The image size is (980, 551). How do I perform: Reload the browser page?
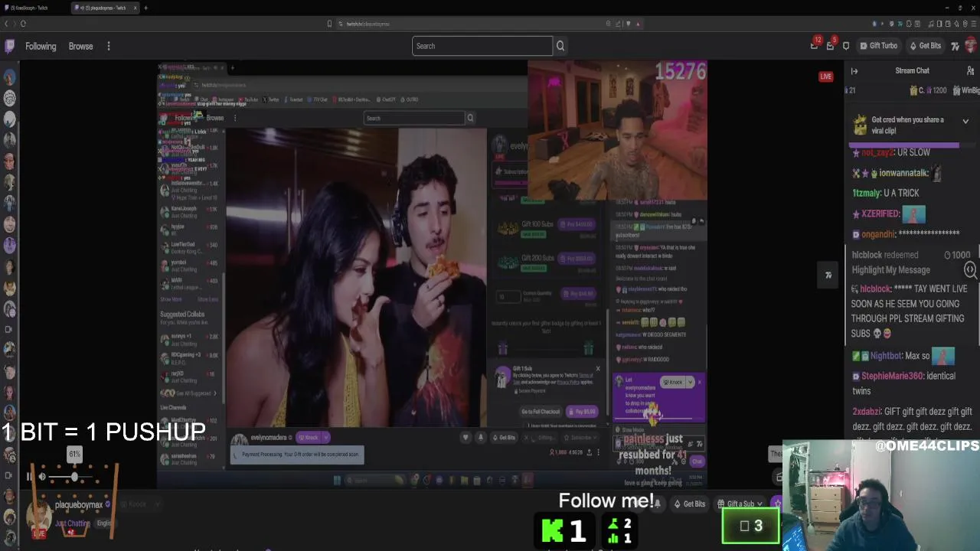pyautogui.click(x=23, y=24)
